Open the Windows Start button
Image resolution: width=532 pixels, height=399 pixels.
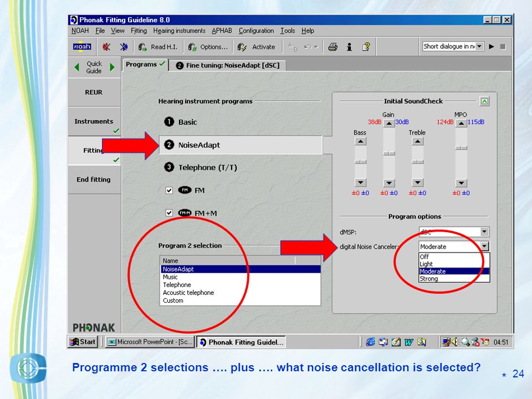(83, 342)
